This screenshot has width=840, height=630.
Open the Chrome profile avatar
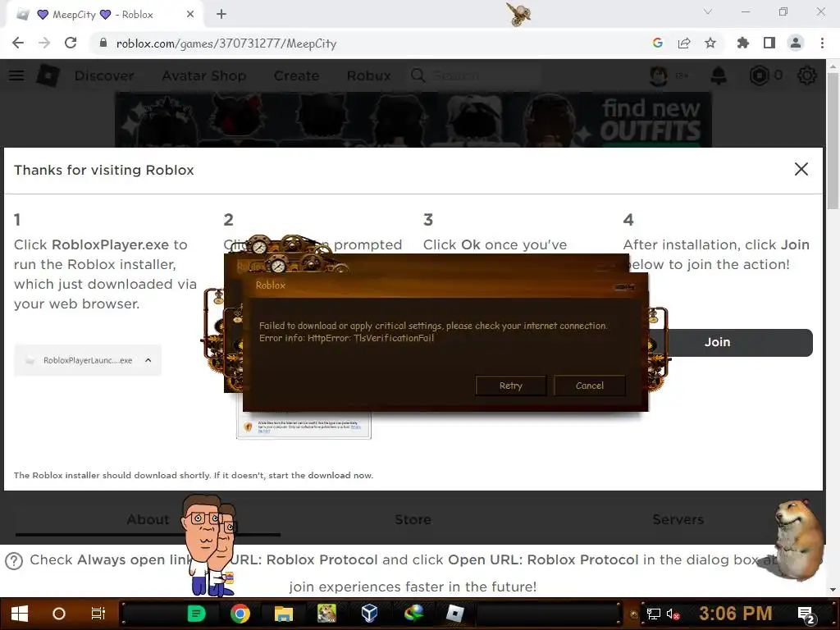pyautogui.click(x=796, y=43)
